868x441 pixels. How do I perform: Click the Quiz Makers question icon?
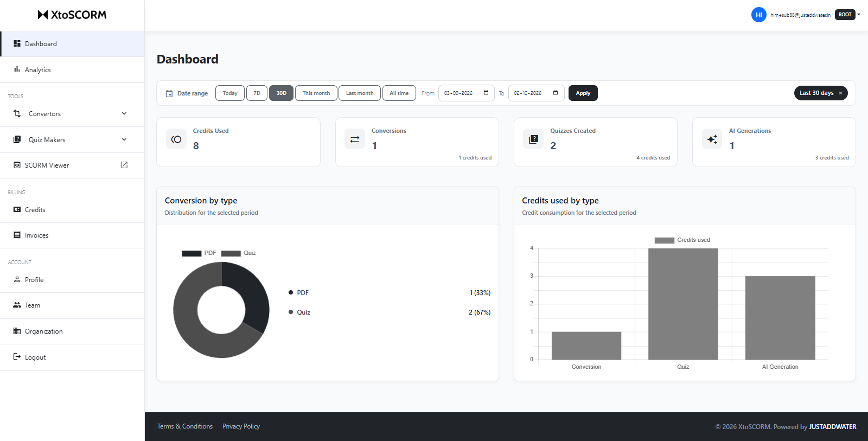point(17,139)
